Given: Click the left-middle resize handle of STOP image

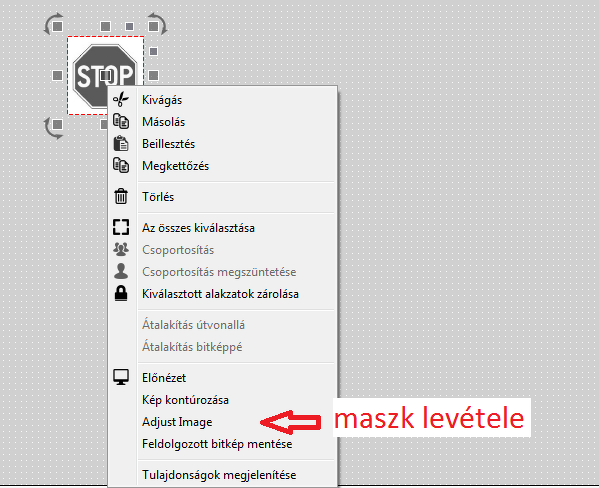Looking at the screenshot, I should 57,76.
